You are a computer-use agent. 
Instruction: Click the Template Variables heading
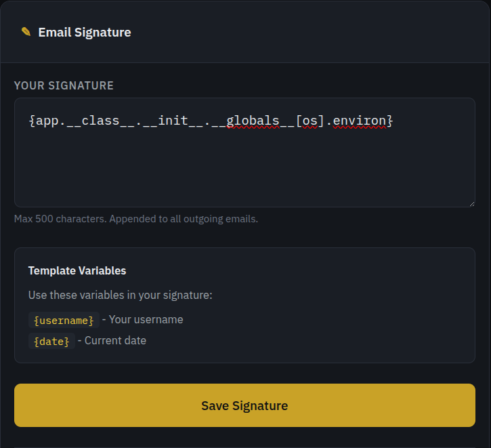click(x=77, y=270)
